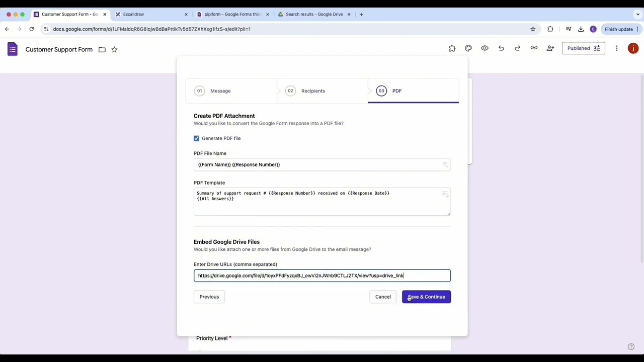
Task: Move form to folder icon
Action: coord(102,49)
